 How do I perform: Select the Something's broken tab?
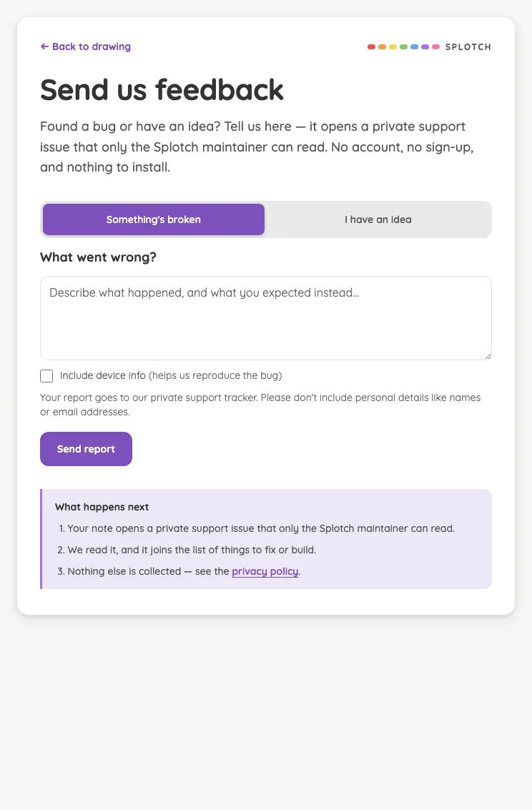pyautogui.click(x=154, y=219)
